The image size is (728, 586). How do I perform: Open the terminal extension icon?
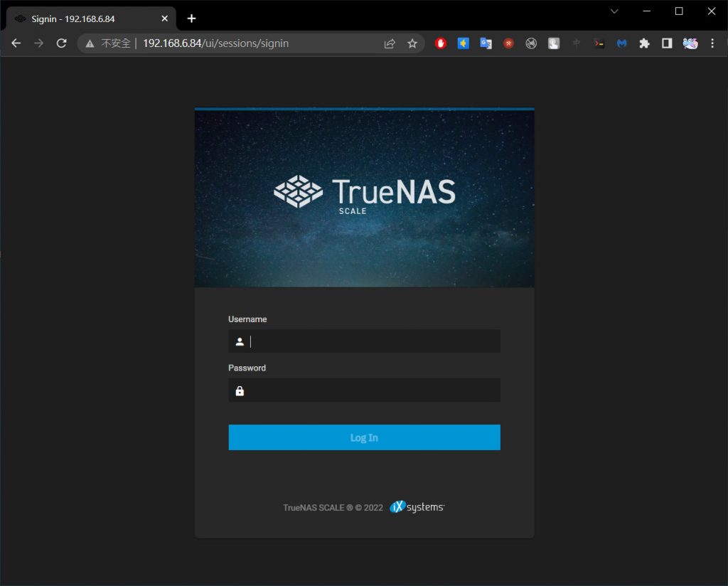(x=599, y=43)
